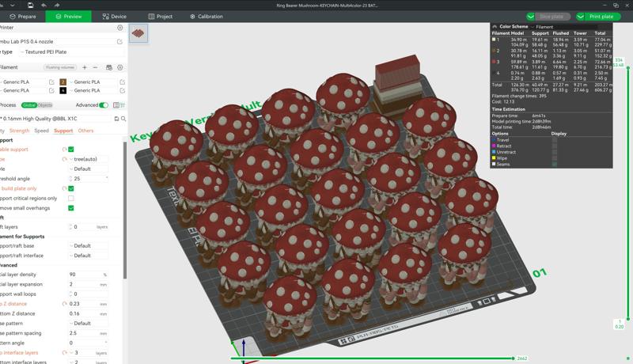
Task: Click the brown filament 2 color swatch
Action: coord(63,82)
